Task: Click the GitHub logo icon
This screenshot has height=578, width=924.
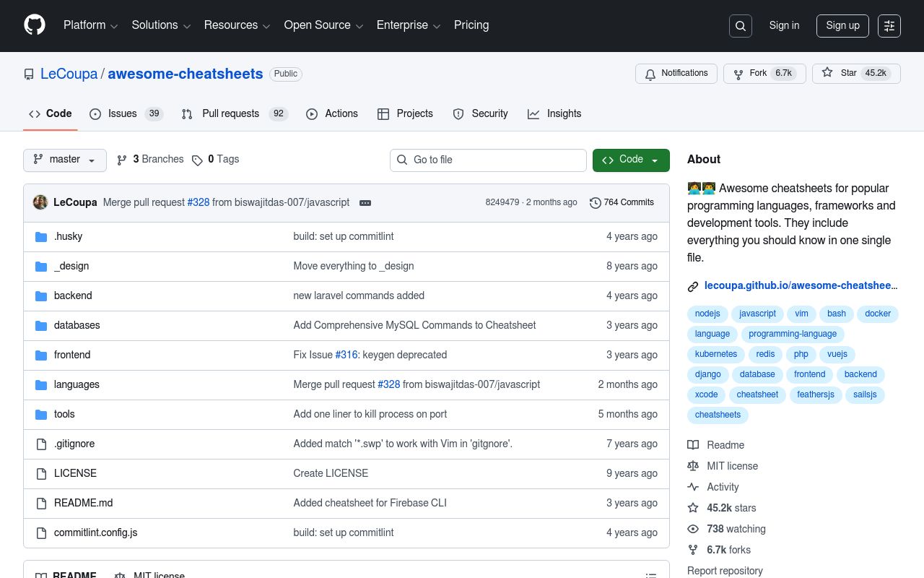Action: [x=35, y=25]
